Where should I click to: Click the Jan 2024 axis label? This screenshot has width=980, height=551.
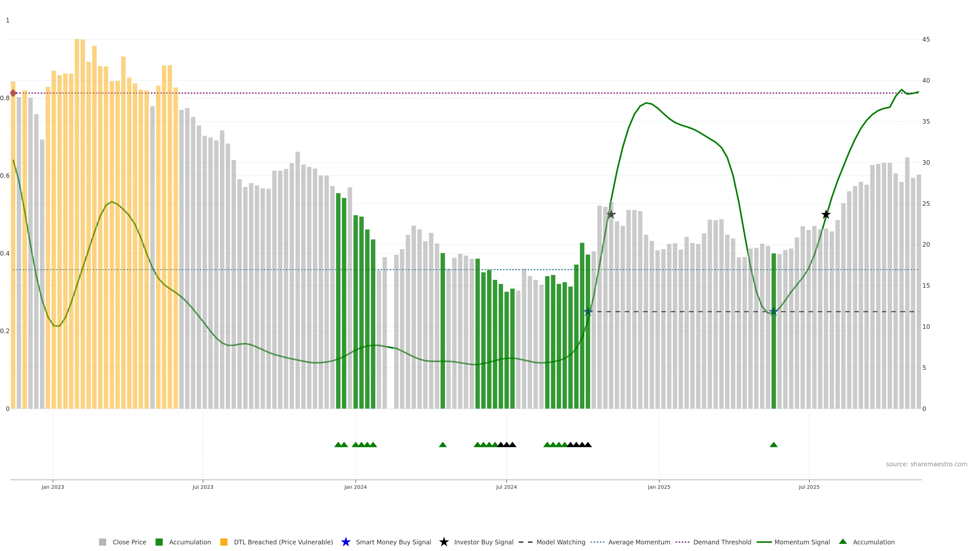pyautogui.click(x=355, y=487)
